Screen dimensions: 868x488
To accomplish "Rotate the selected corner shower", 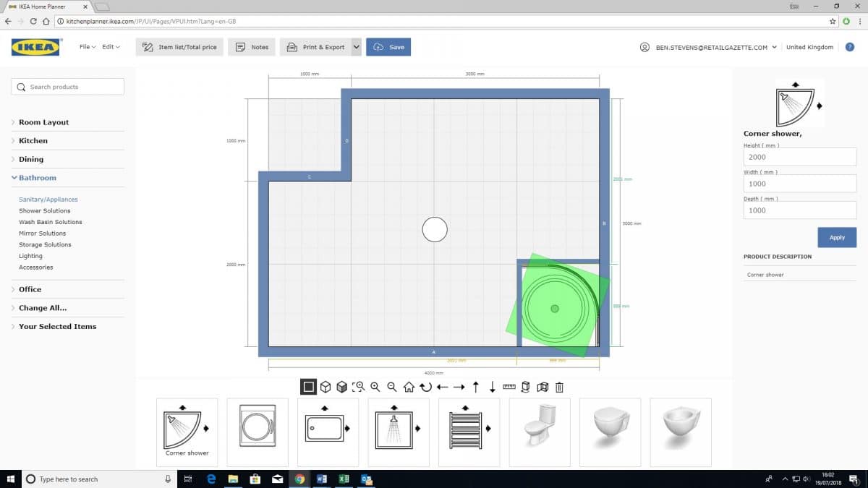I will click(x=425, y=387).
